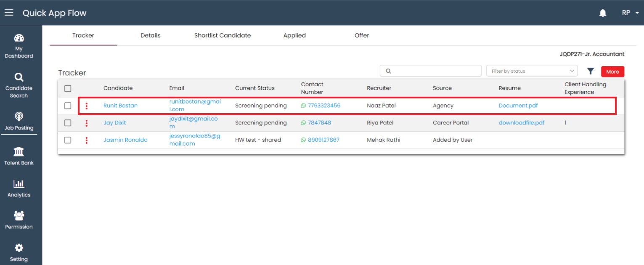The height and width of the screenshot is (265, 644).
Task: Go to Talent Bank section
Action: 19,156
